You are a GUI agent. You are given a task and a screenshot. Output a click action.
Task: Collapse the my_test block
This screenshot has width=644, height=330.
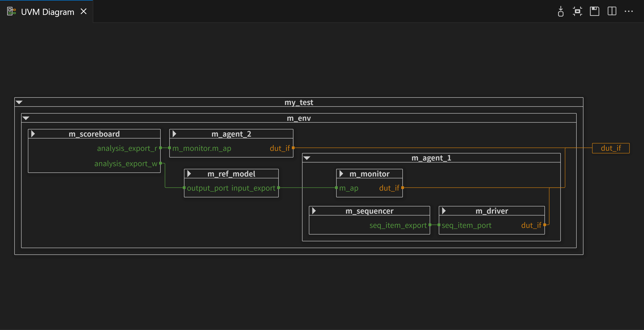(x=19, y=102)
